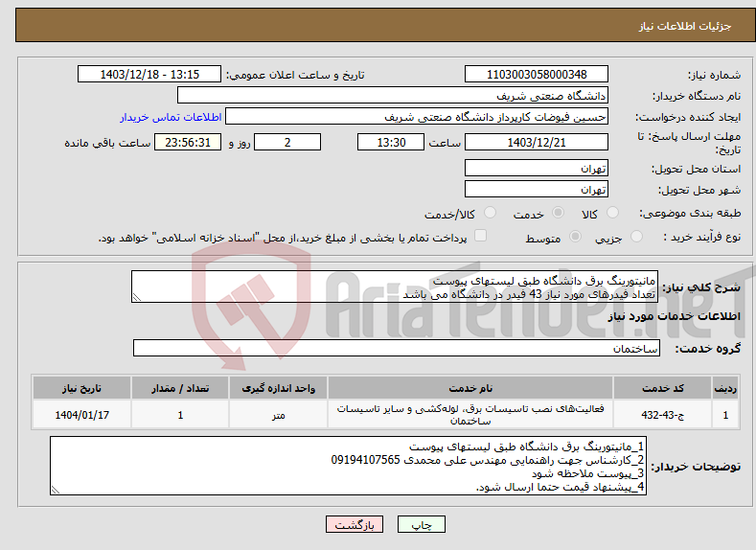The width and height of the screenshot is (756, 550).
Task: Select the کالا radio button
Action: pyautogui.click(x=613, y=213)
